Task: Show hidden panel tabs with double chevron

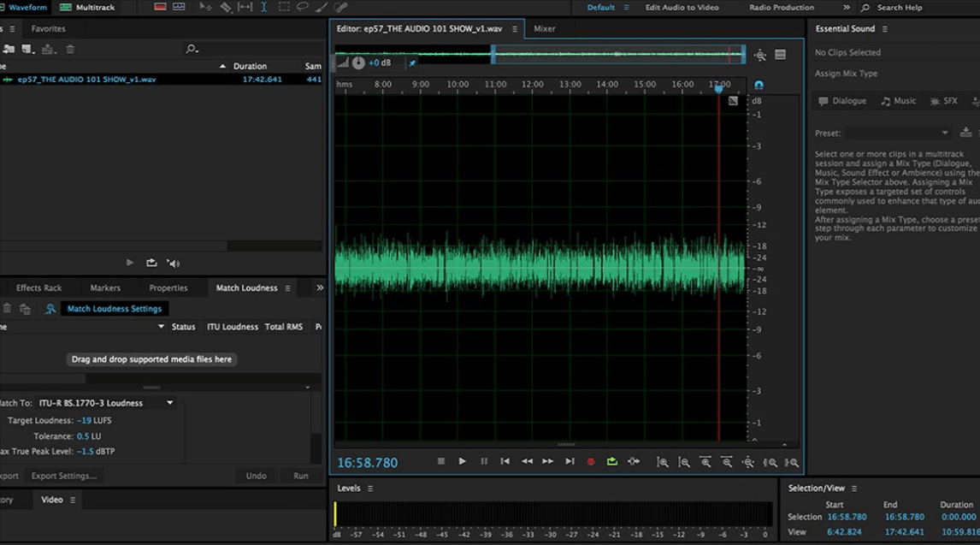Action: 320,288
